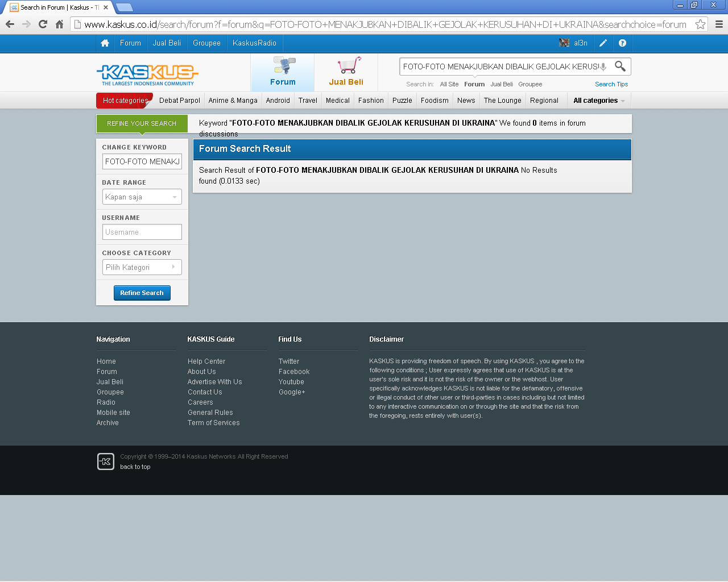Open Jual Beli in top blue menu
Screen dimensions: 728x582
[x=167, y=43]
